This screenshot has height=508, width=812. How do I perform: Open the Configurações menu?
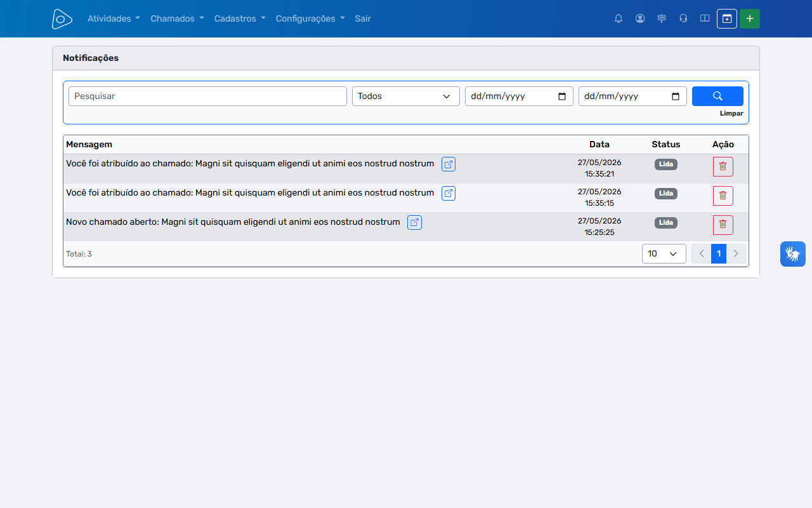(x=310, y=18)
